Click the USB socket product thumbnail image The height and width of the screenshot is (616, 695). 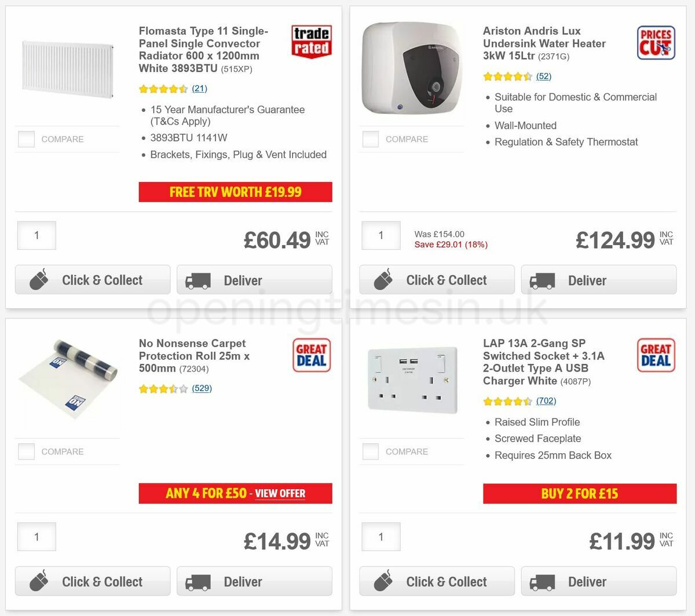coord(411,380)
